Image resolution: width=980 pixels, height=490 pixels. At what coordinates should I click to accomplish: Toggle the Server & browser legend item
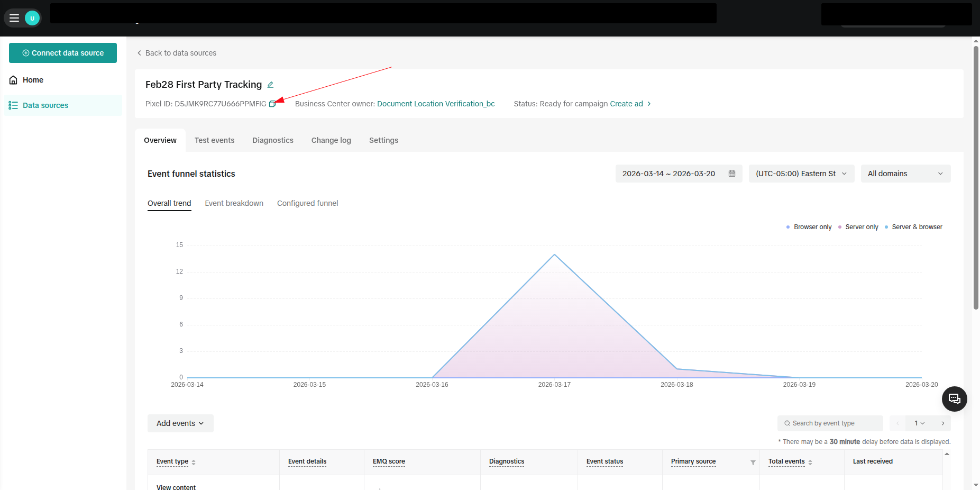coord(913,227)
